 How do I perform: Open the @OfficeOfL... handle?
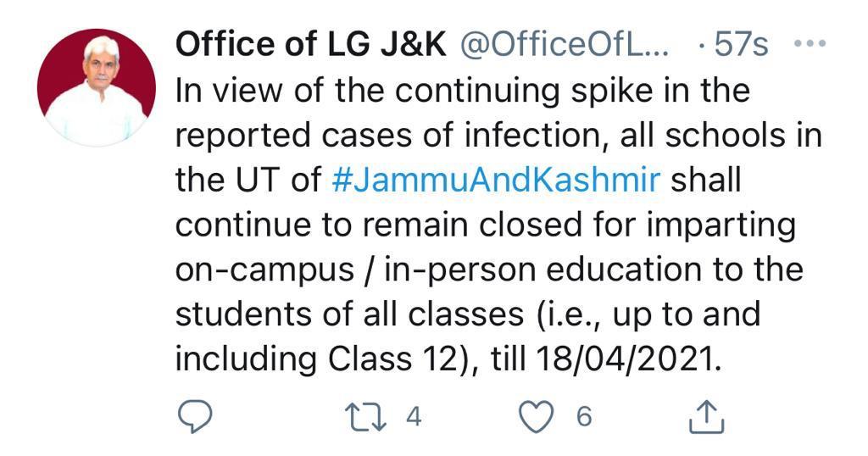[x=565, y=44]
